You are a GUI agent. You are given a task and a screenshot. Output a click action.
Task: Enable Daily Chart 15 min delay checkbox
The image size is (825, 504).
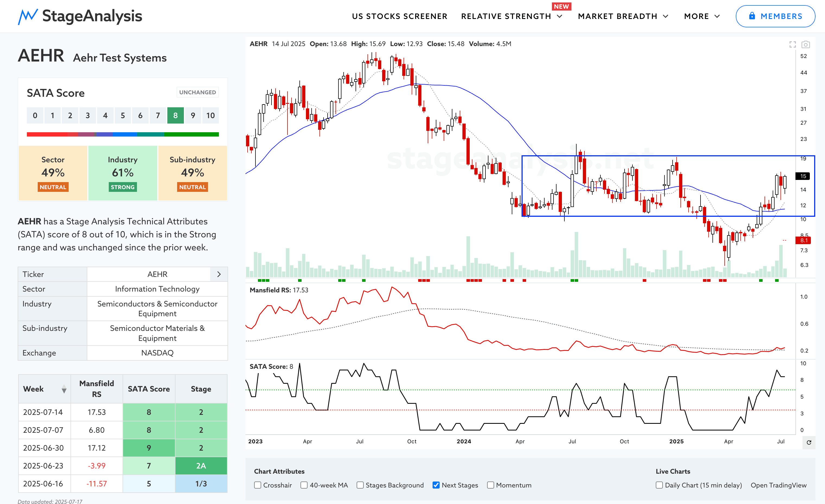pyautogui.click(x=659, y=485)
